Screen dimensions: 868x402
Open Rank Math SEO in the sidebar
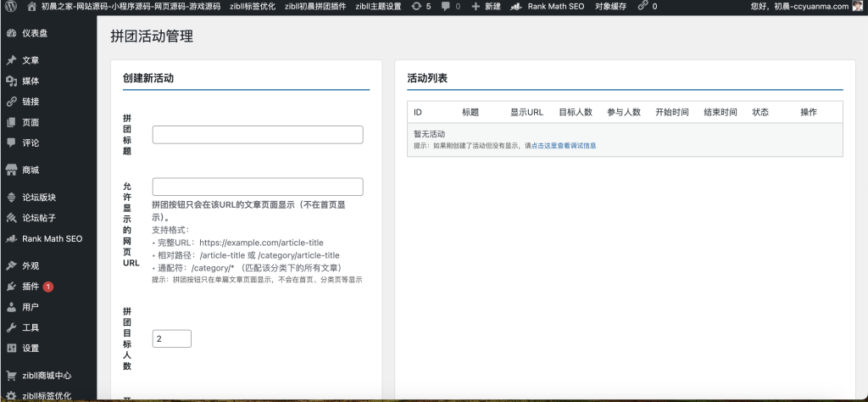point(51,238)
